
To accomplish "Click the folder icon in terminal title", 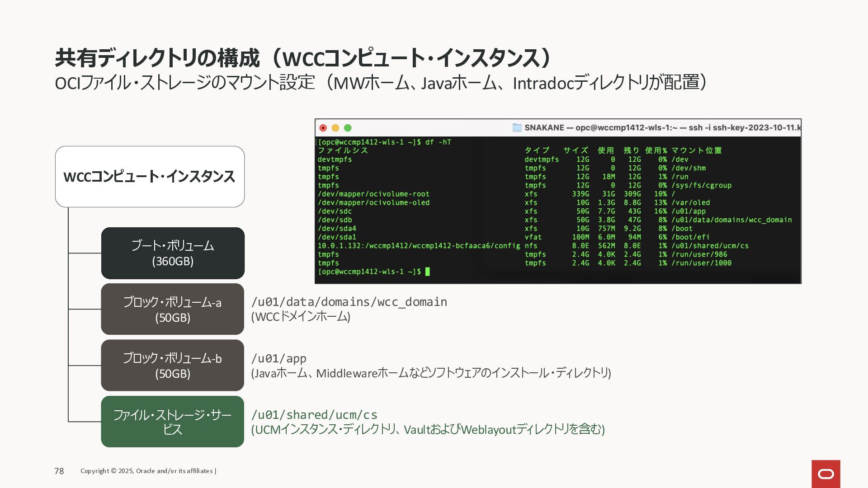I will [517, 128].
